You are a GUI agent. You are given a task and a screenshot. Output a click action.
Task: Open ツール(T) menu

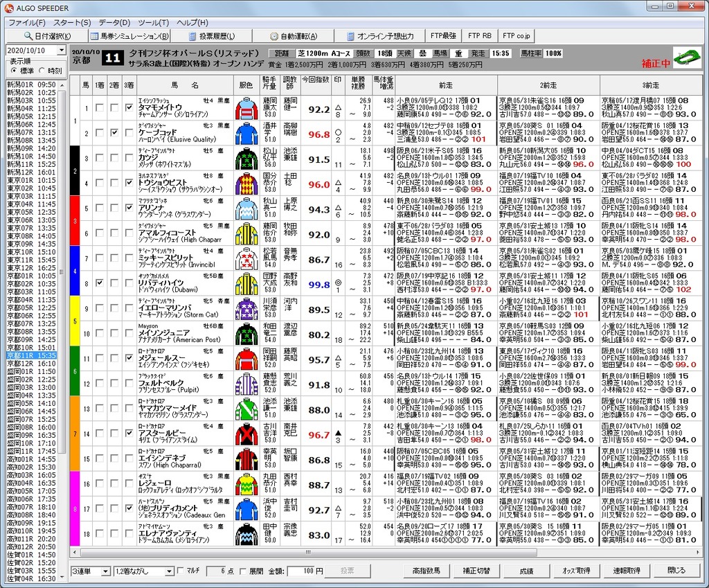pyautogui.click(x=153, y=23)
